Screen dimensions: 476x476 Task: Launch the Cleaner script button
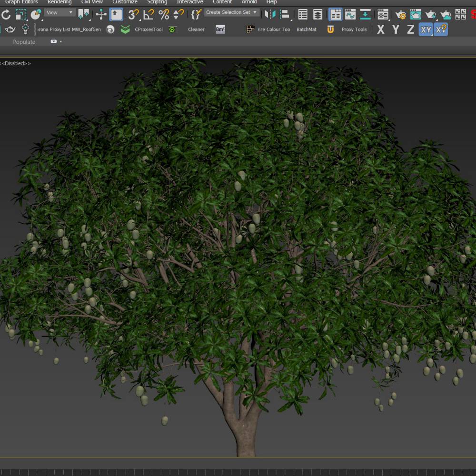coord(196,30)
